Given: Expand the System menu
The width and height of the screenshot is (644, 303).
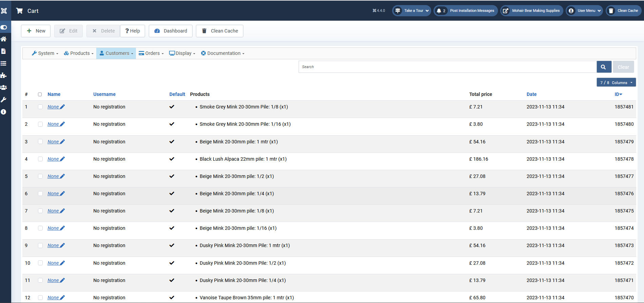Looking at the screenshot, I should click(x=45, y=53).
